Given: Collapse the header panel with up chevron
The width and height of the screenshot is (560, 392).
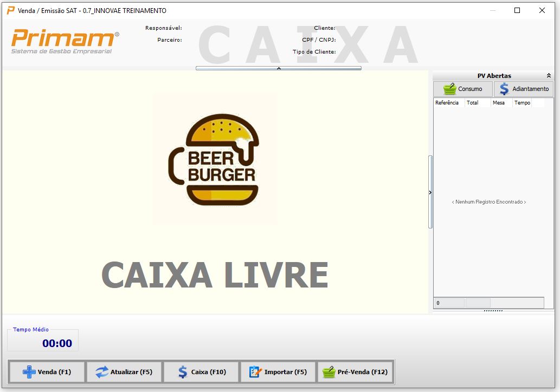Looking at the screenshot, I should pyautogui.click(x=279, y=68).
